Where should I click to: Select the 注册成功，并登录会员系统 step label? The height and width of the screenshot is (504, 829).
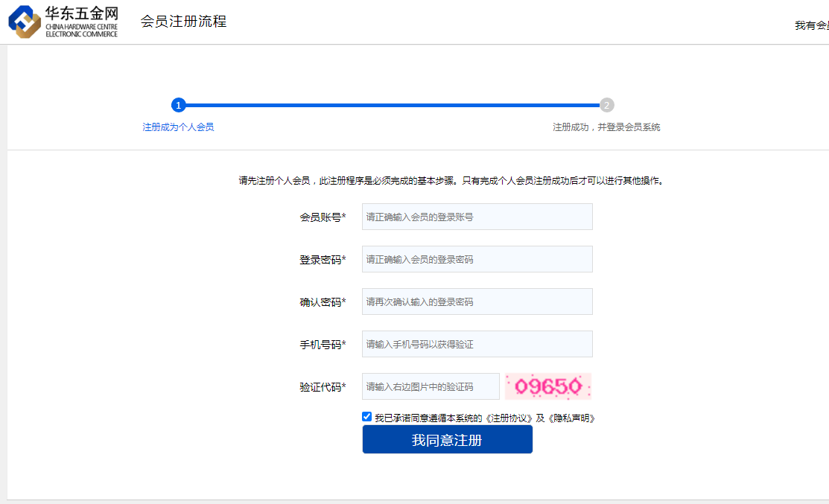coord(606,127)
